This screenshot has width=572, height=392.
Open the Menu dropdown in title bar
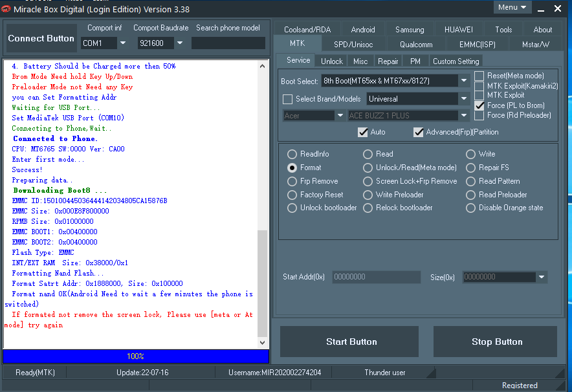pos(512,7)
